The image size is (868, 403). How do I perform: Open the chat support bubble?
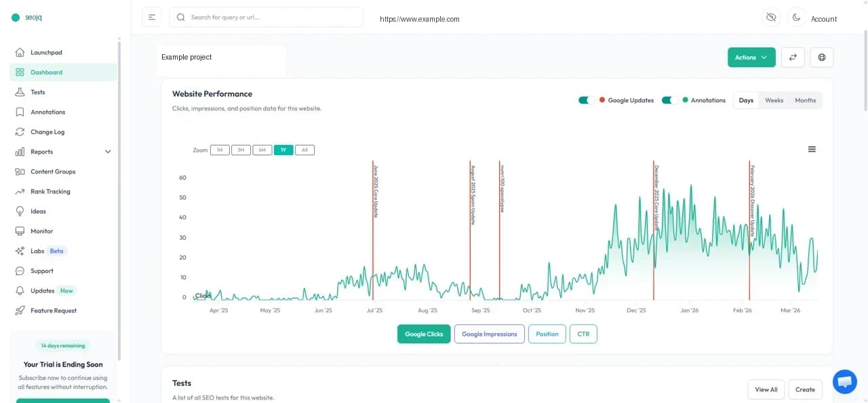point(844,381)
